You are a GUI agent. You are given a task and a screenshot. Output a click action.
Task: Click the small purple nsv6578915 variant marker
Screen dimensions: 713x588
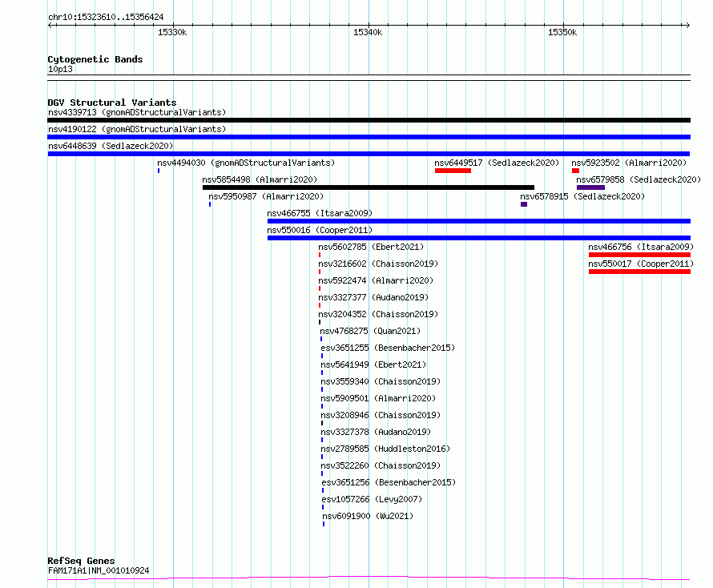tap(524, 204)
